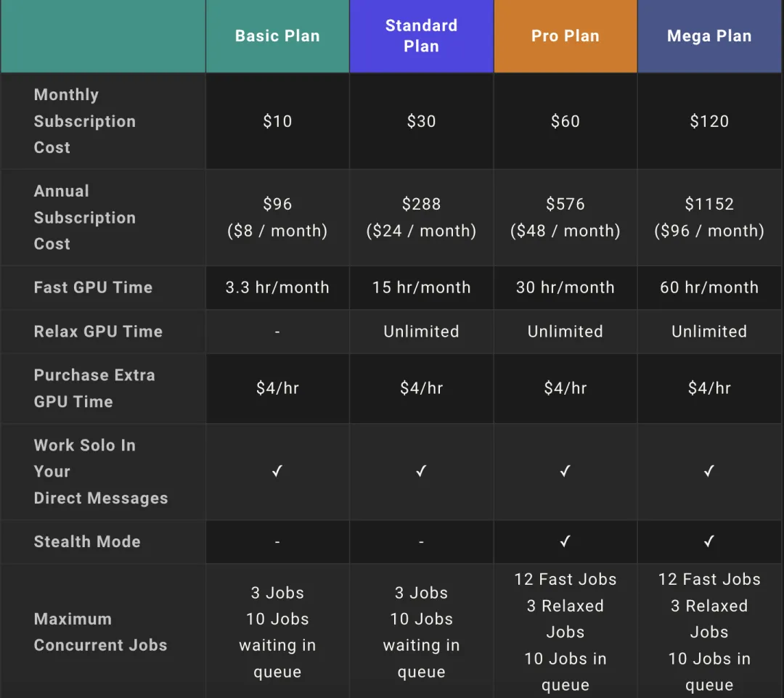
Task: Select the Monthly Subscription Cost row label
Action: tap(84, 121)
